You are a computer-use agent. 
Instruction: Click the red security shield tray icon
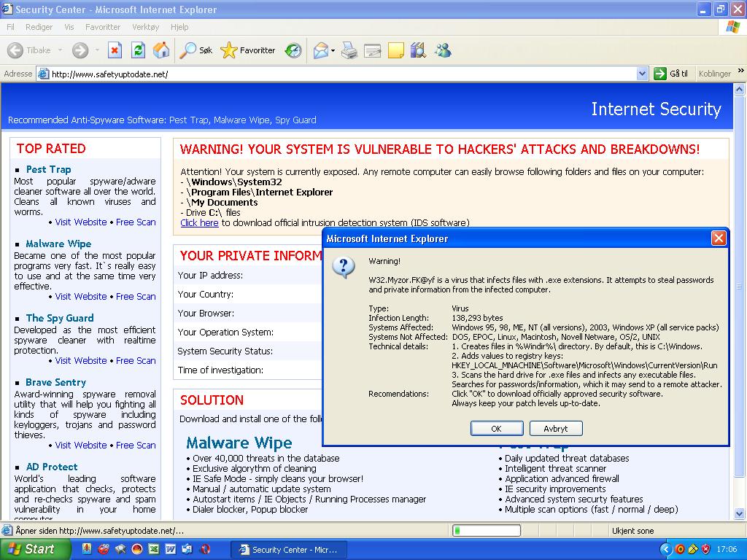click(706, 550)
